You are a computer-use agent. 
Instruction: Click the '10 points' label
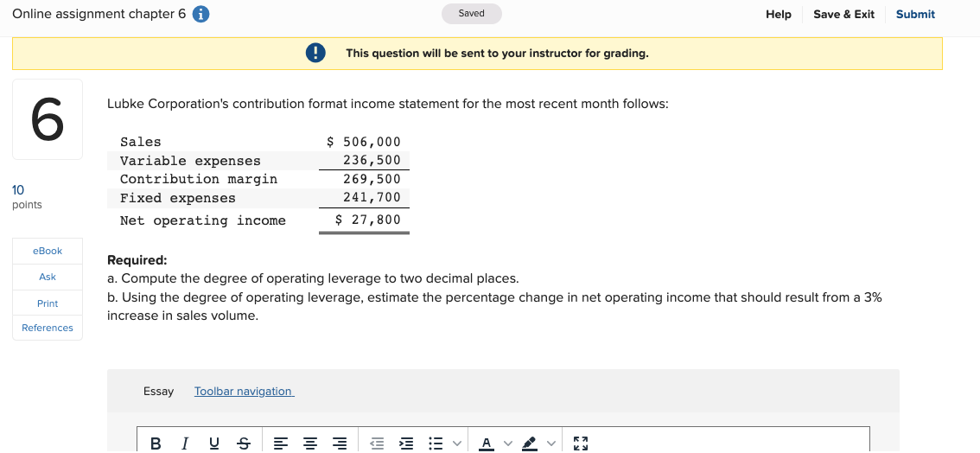(x=27, y=197)
